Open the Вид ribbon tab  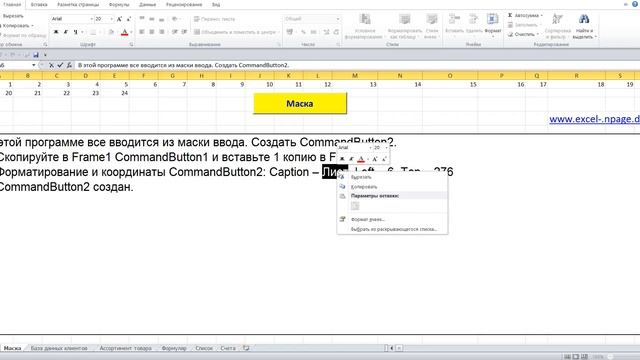tap(216, 4)
